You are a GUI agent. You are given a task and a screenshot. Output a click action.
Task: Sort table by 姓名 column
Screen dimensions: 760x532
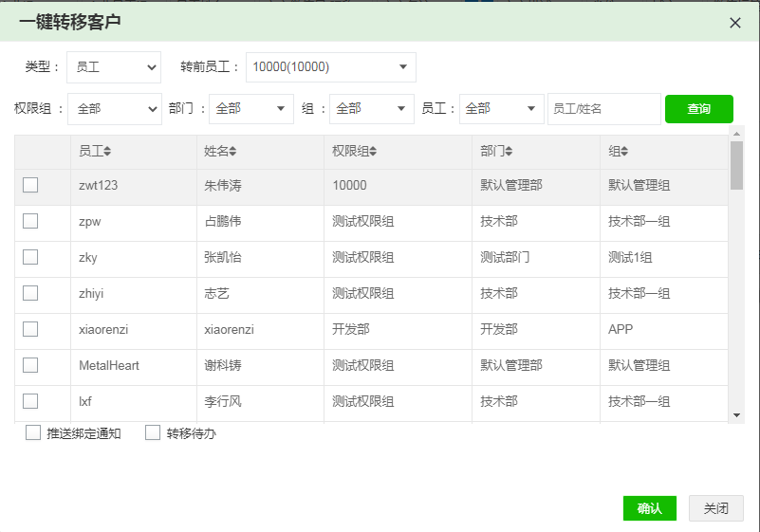(220, 152)
